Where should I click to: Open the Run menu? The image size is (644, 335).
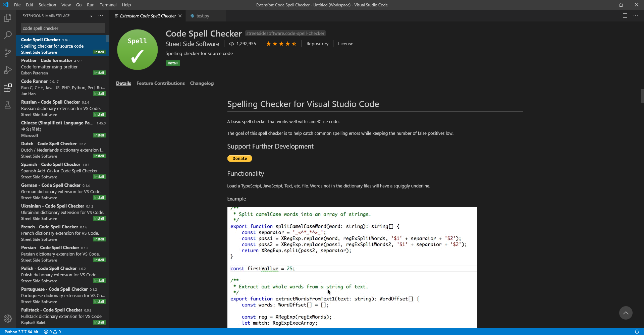pos(91,5)
